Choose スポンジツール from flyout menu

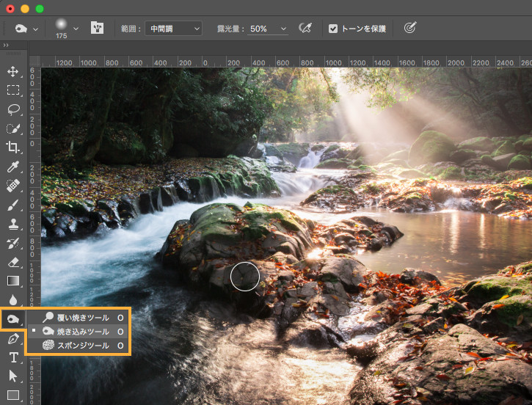click(78, 346)
